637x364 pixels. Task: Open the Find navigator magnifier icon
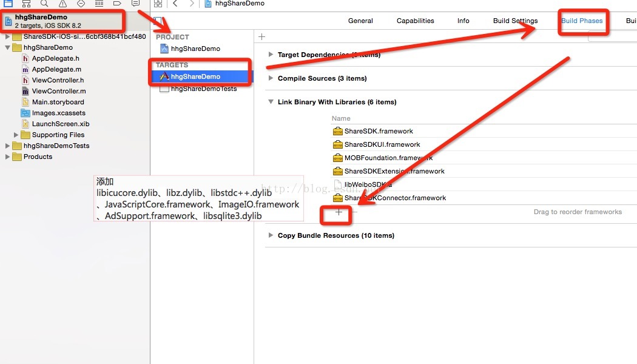(x=45, y=3)
